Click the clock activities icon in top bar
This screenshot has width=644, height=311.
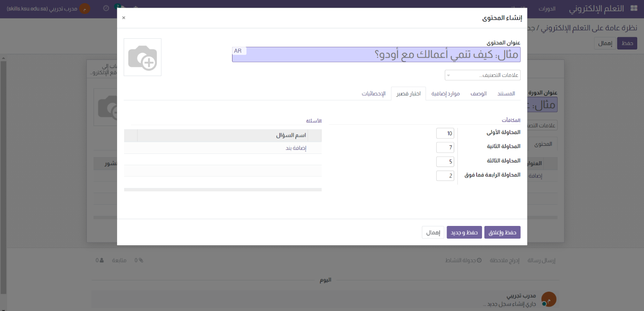point(106,9)
